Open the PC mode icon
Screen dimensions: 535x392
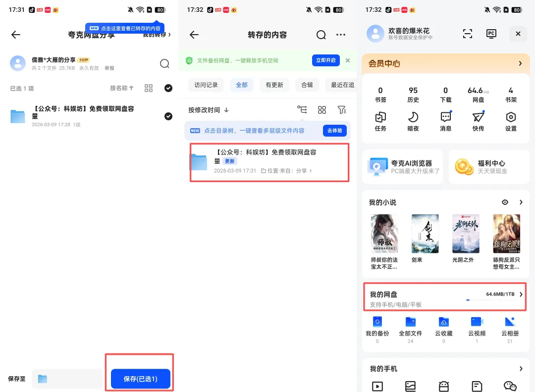coord(491,33)
